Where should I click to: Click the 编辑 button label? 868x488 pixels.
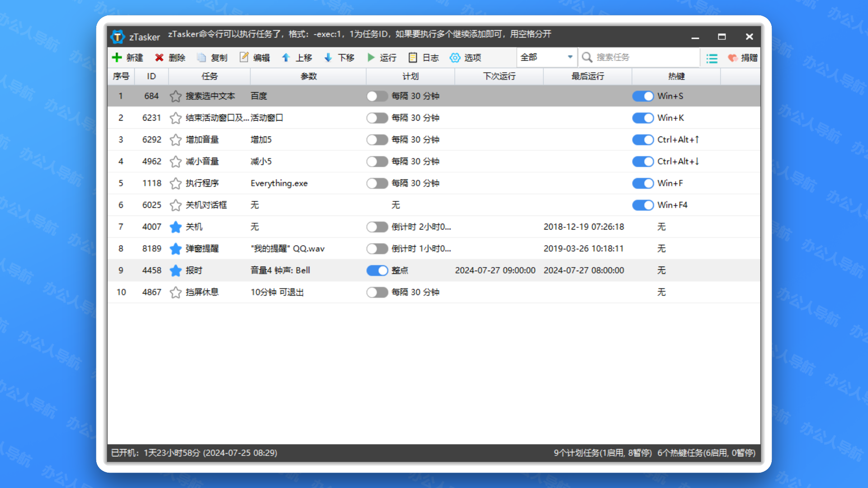[261, 58]
